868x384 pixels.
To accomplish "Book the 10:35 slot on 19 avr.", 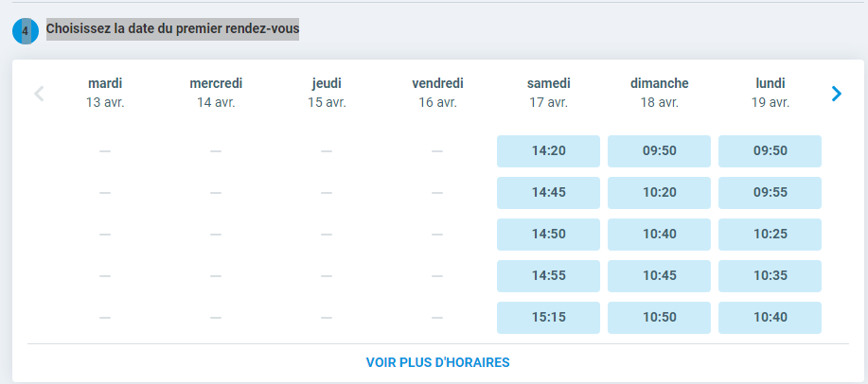I will (x=770, y=275).
